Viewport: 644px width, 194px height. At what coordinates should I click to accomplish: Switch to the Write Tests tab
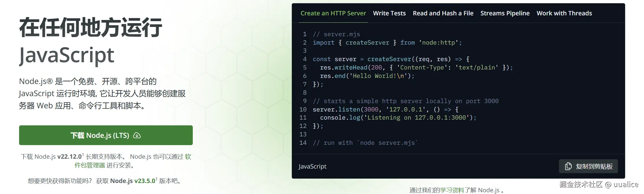click(389, 13)
